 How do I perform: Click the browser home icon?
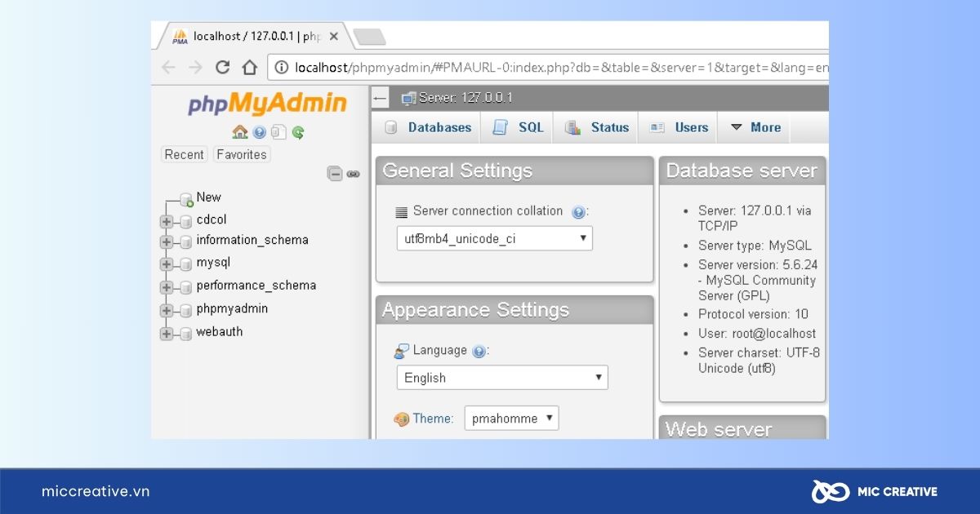(x=250, y=67)
